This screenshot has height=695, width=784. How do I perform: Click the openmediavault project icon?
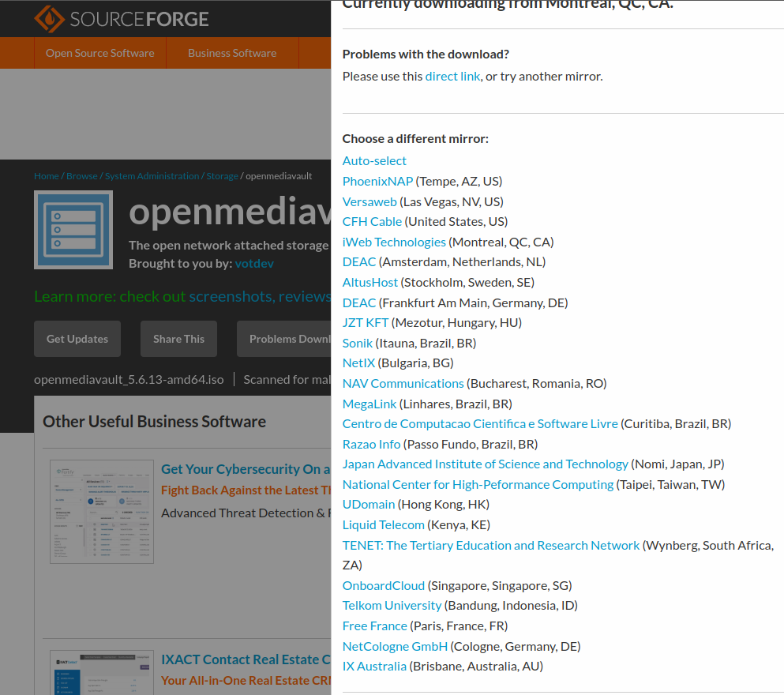73,230
